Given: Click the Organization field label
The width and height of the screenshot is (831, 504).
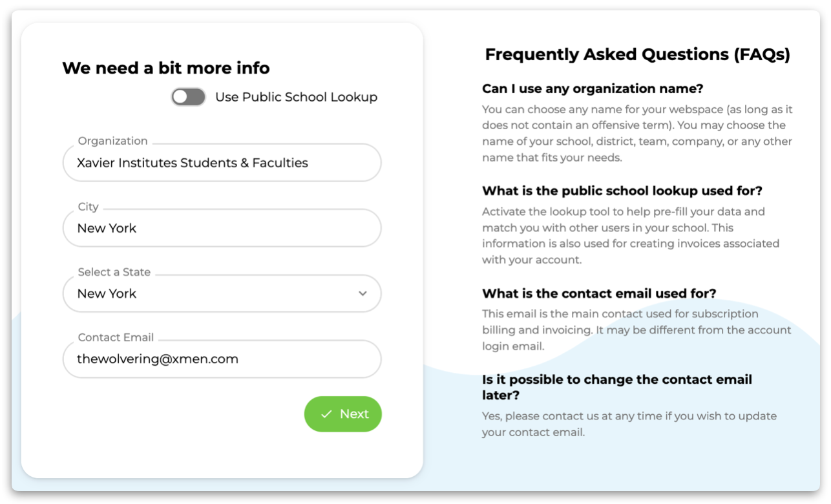Looking at the screenshot, I should [x=112, y=141].
